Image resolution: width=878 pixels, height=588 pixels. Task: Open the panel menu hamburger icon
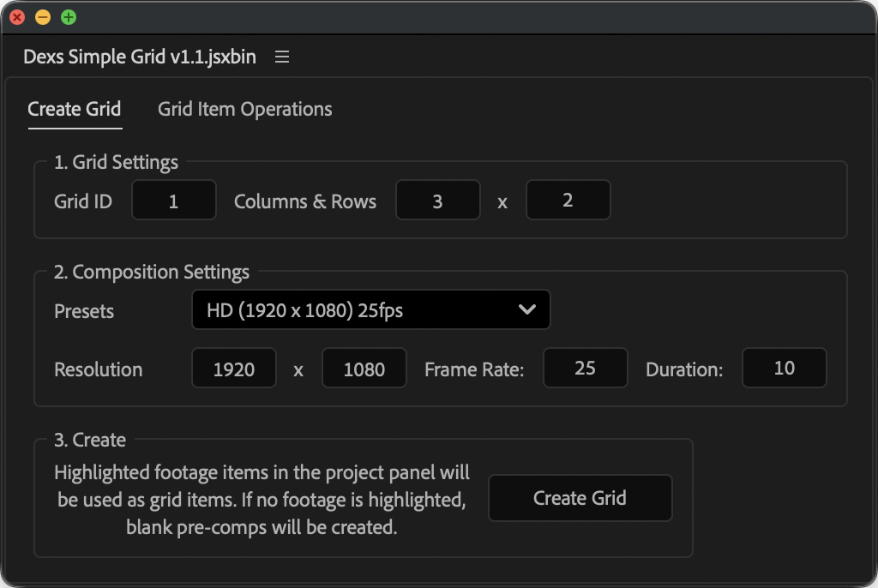click(282, 57)
